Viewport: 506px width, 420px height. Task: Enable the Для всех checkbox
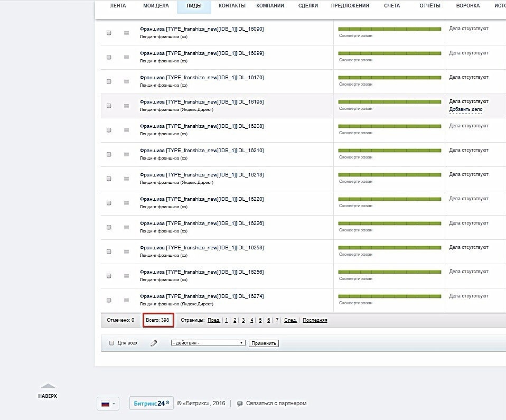(111, 343)
